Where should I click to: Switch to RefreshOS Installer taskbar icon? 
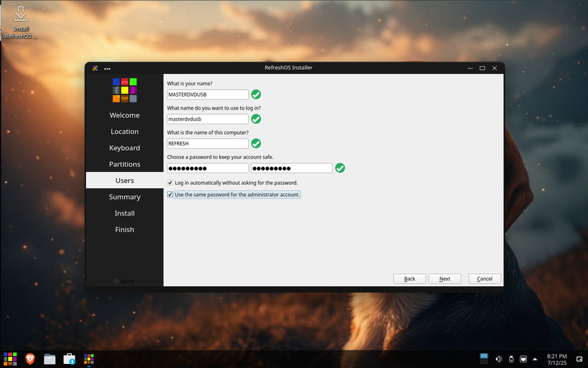click(89, 359)
